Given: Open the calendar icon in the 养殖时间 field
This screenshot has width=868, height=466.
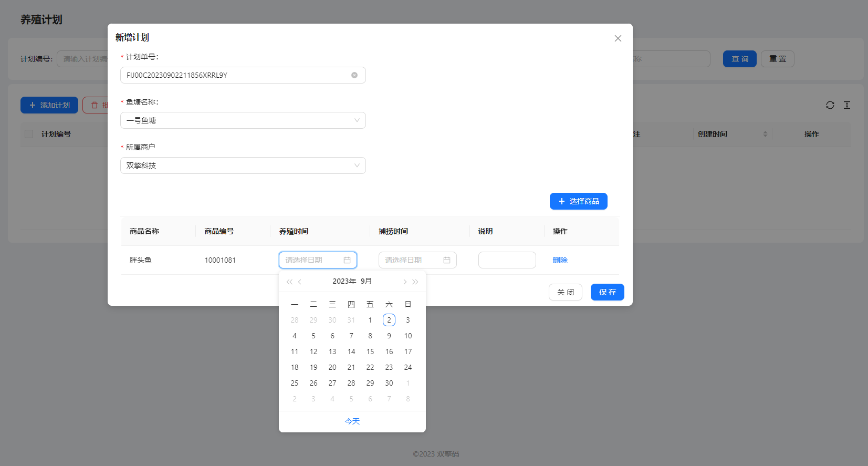Looking at the screenshot, I should (347, 260).
